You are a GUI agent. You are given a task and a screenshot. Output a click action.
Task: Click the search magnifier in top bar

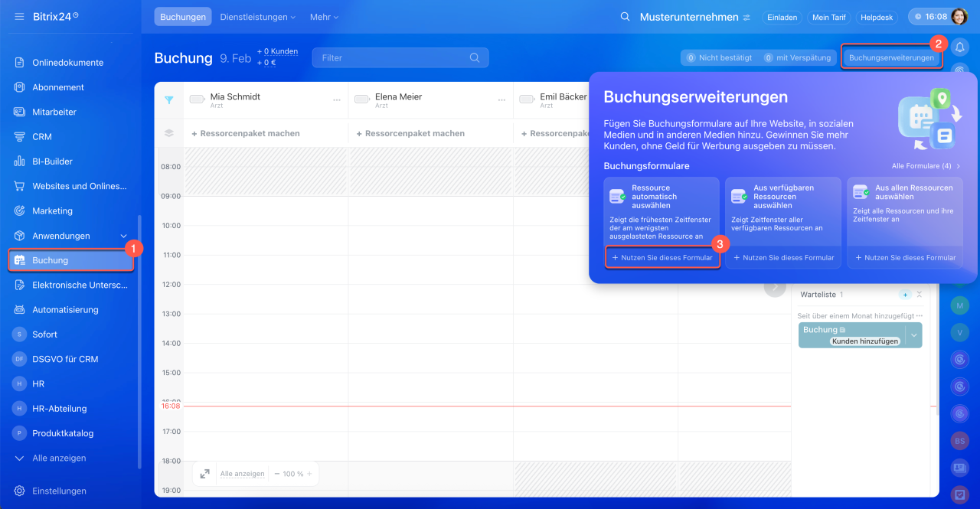click(x=626, y=17)
